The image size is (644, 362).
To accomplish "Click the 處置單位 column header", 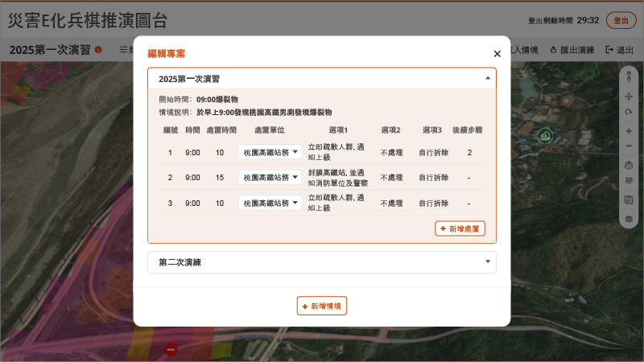I will pyautogui.click(x=270, y=130).
